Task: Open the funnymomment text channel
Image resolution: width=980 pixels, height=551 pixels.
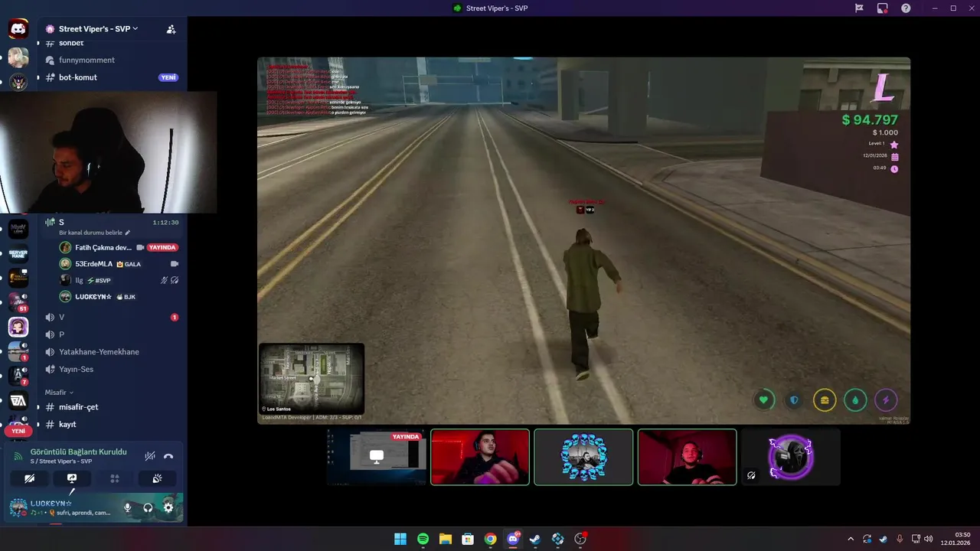Action: (x=112, y=60)
